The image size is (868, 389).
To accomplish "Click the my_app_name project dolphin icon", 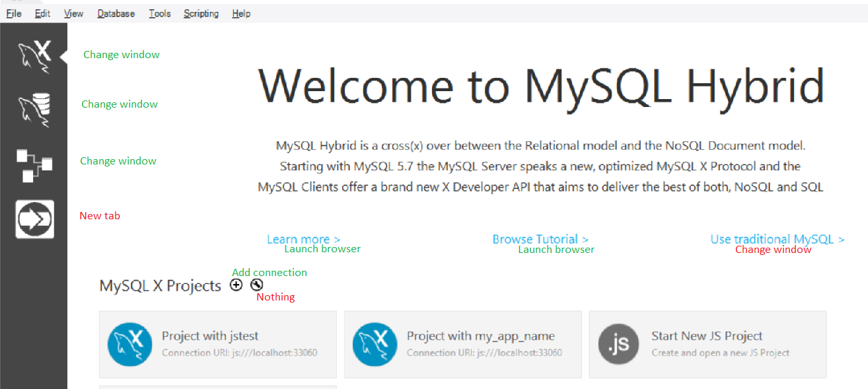I will [375, 345].
